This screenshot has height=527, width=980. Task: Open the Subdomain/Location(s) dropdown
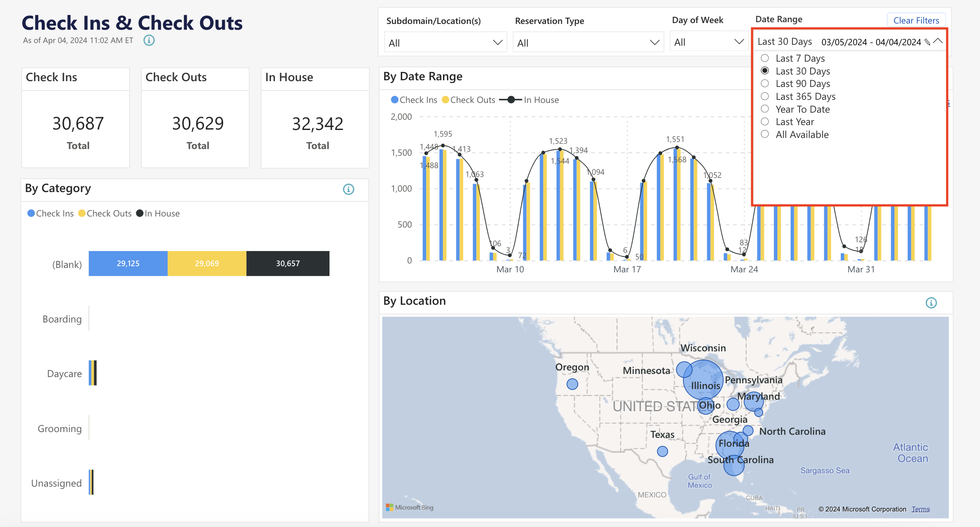pyautogui.click(x=497, y=42)
